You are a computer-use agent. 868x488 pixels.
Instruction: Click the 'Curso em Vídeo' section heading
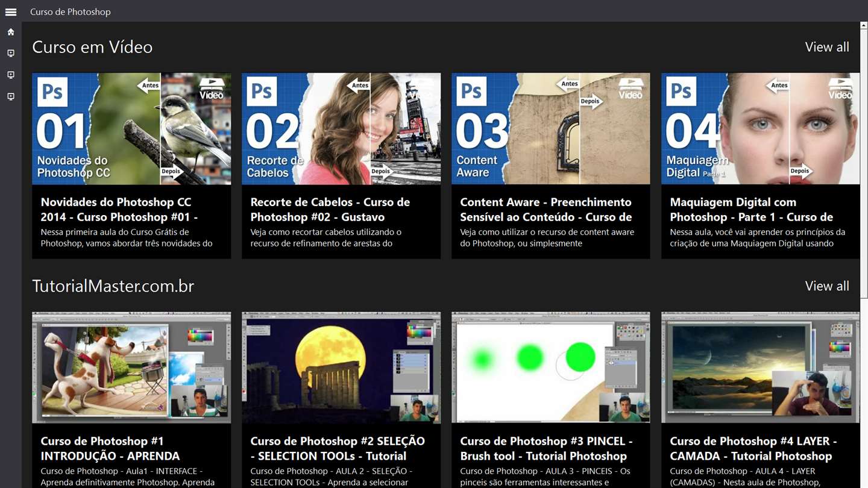coord(92,47)
